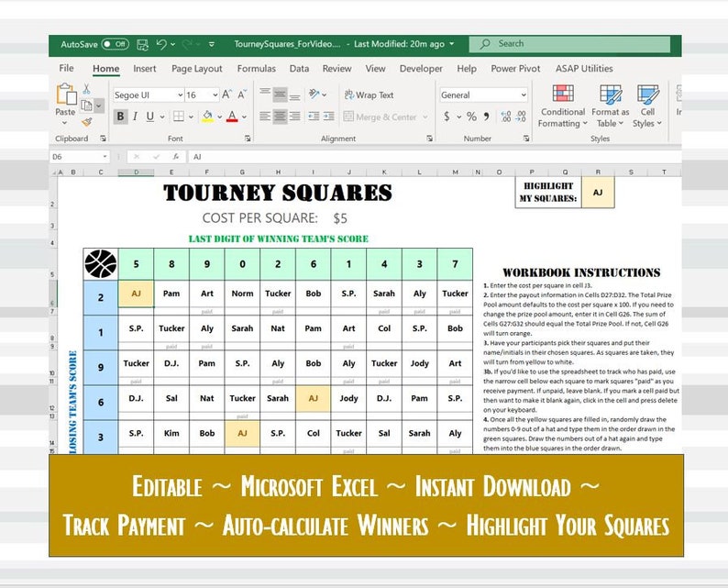Open the Power Pivot tab

(515, 69)
